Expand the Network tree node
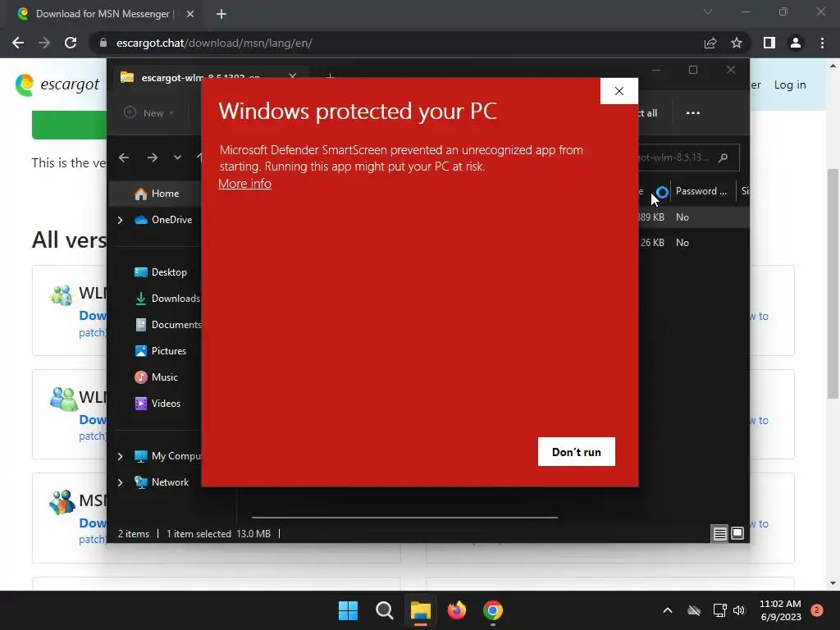840x630 pixels. [120, 482]
